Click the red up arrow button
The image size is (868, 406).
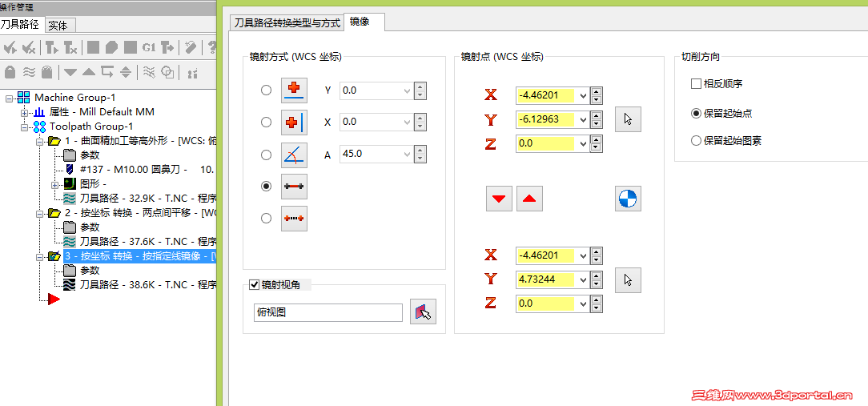(x=530, y=199)
